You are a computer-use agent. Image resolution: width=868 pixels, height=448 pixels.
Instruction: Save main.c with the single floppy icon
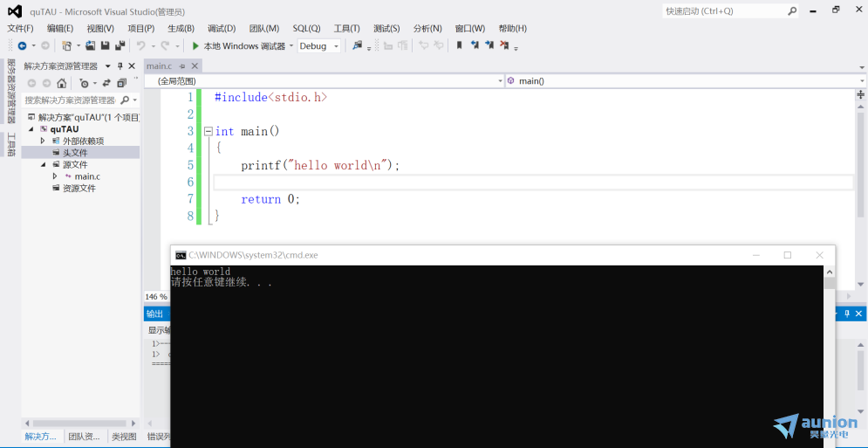pos(105,46)
